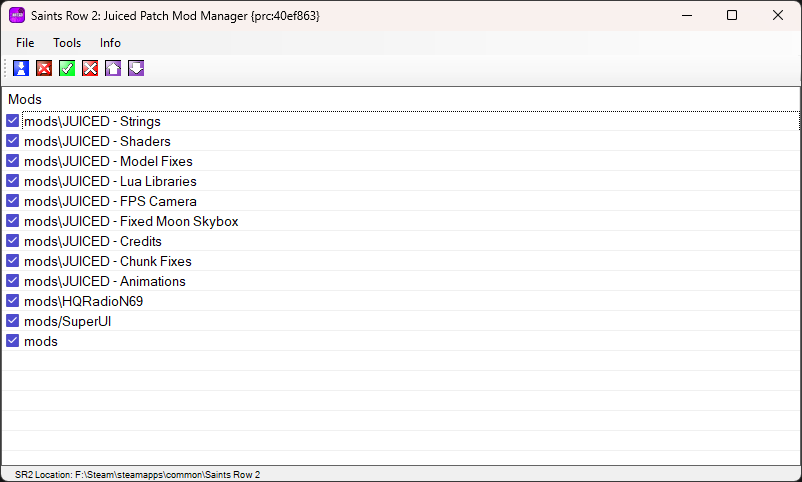Screen dimensions: 802x482
Task: Uncheck the JUICED - Shaders mod checkbox
Action: [13, 141]
